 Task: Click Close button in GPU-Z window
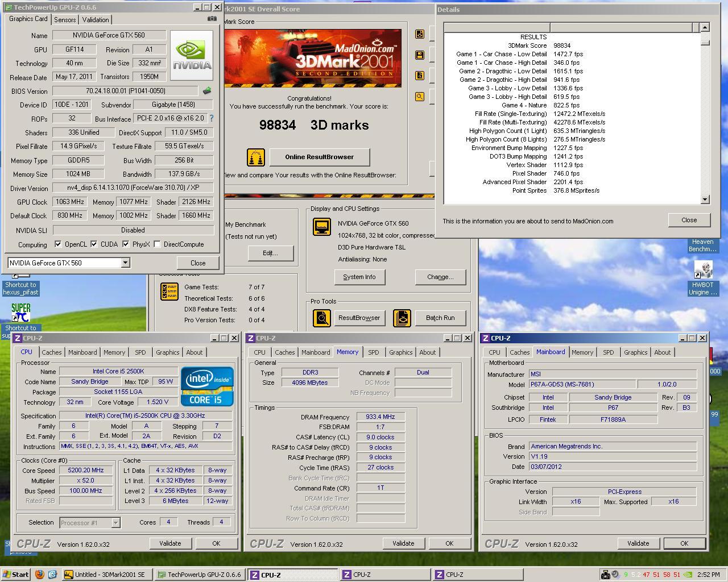pyautogui.click(x=198, y=263)
